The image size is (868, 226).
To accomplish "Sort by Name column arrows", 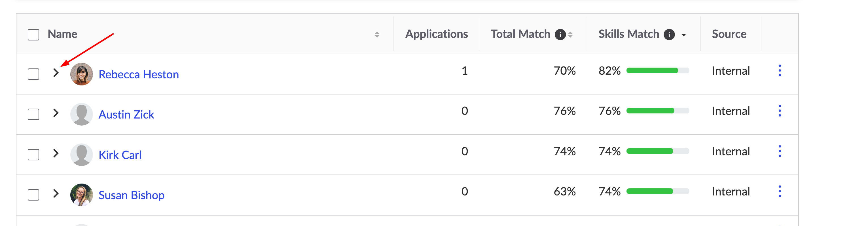I will pyautogui.click(x=377, y=34).
